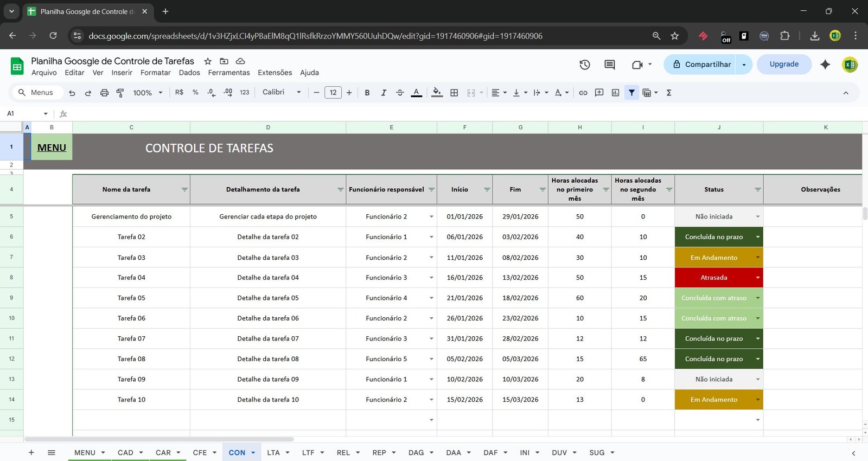Open the comments panel icon
Screen dimensions: 868x461
coord(610,65)
